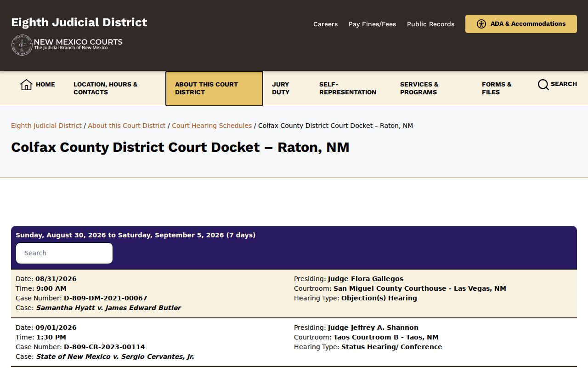Click San Miguel County Courthouse courtroom text
This screenshot has width=588, height=368.
click(420, 288)
